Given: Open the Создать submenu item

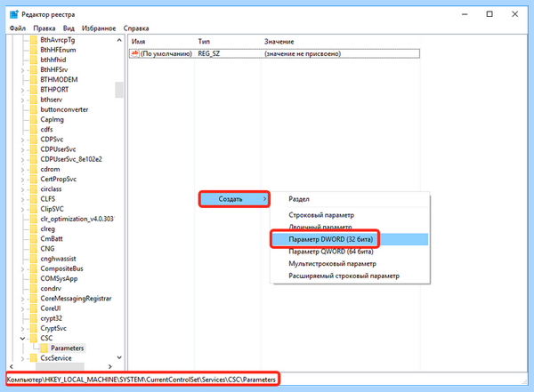Looking at the screenshot, I should 234,199.
